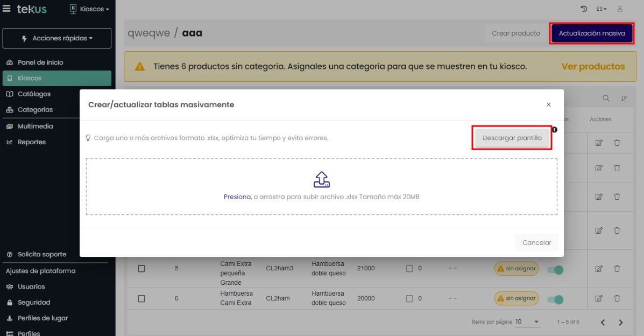The height and width of the screenshot is (336, 644).
Task: Click the info icon beside Descargar plantilla
Action: (x=554, y=129)
